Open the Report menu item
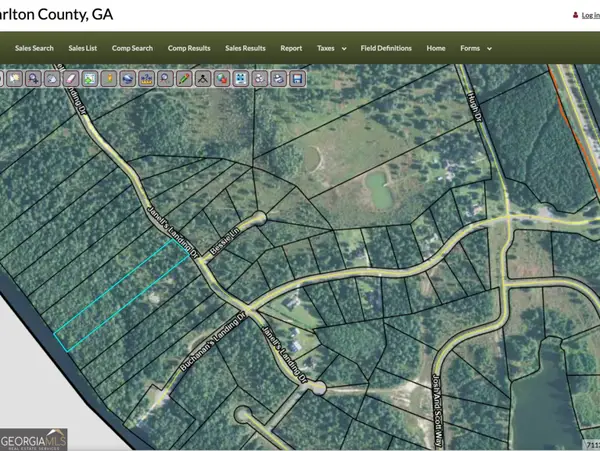The height and width of the screenshot is (451, 600). (x=291, y=48)
